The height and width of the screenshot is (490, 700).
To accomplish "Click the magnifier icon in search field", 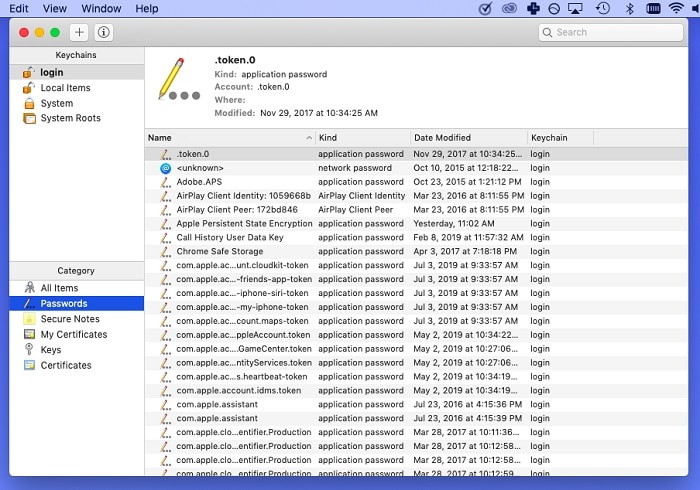I will [547, 32].
